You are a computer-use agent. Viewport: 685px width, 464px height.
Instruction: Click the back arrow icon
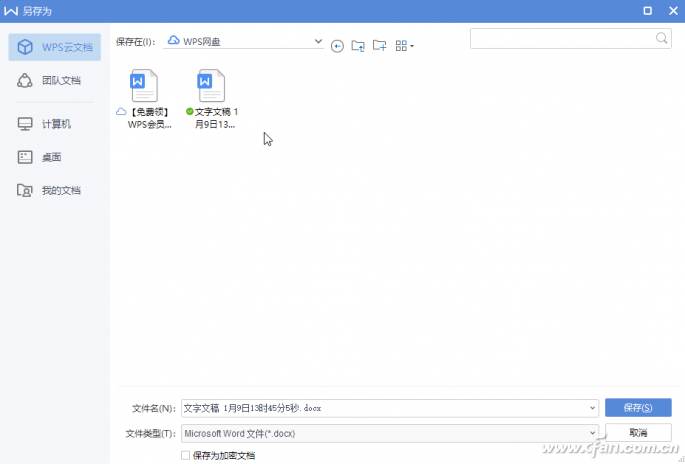coord(337,46)
